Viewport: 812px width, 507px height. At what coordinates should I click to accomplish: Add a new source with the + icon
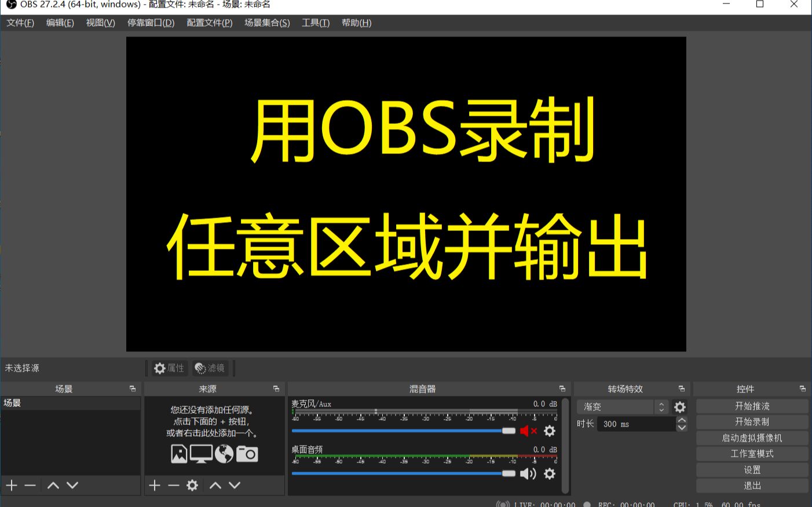(x=154, y=485)
